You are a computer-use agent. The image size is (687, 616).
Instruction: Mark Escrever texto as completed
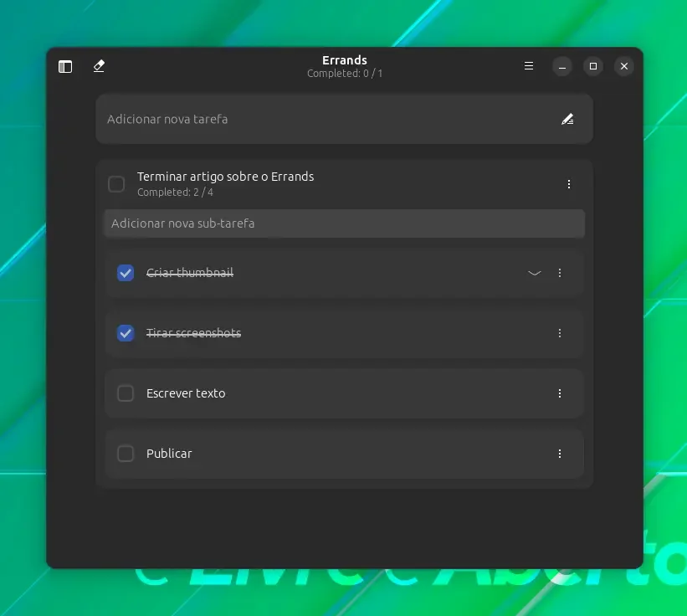(126, 393)
